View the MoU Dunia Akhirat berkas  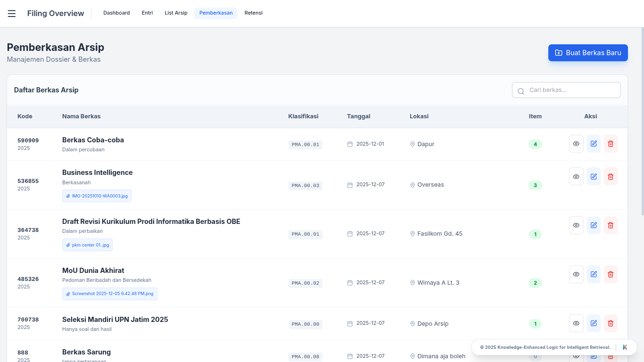tap(576, 274)
